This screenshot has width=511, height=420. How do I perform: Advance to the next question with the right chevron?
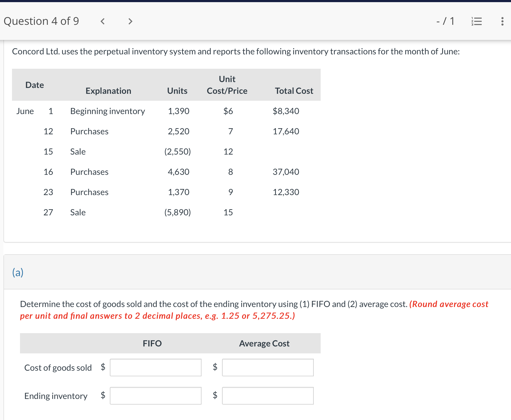pos(130,21)
